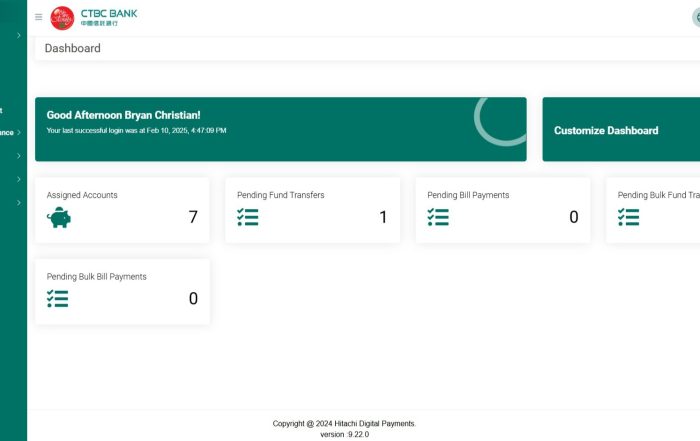Expand the second sidebar chevron below 'ance'
This screenshot has height=441, width=700.
coord(19,179)
